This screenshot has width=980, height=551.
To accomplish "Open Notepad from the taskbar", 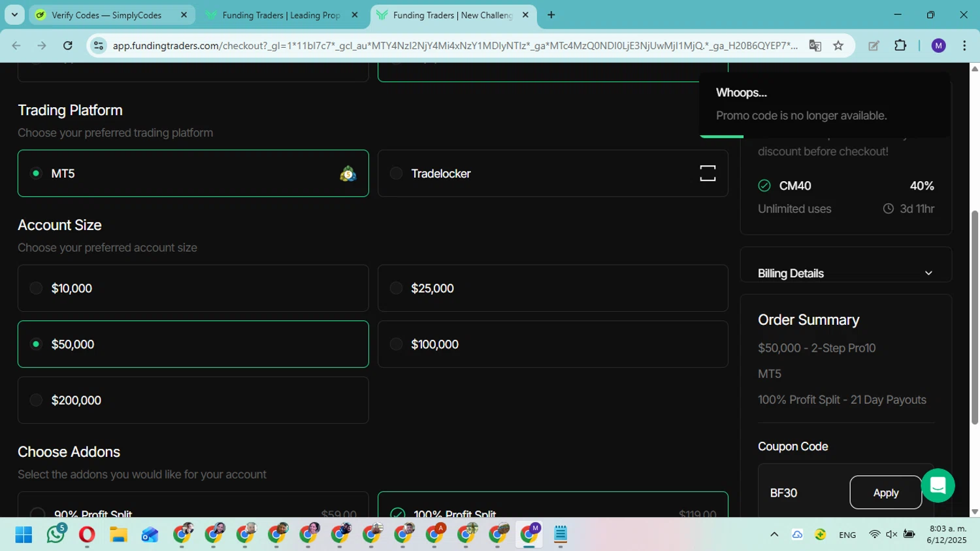I will (x=560, y=535).
